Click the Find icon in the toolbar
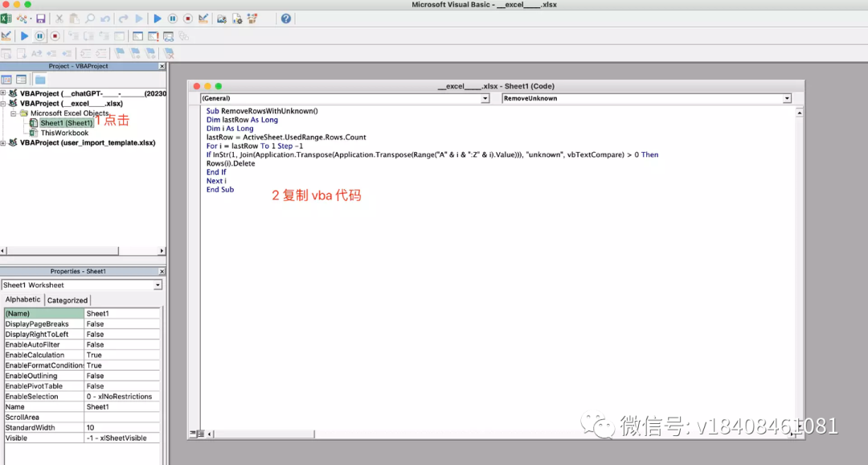The image size is (868, 465). pos(88,17)
